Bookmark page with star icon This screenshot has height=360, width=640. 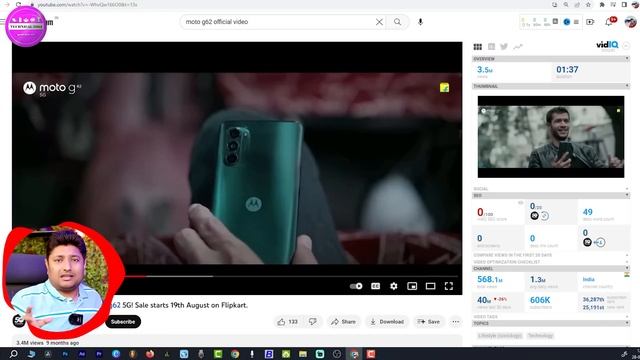[x=588, y=4]
